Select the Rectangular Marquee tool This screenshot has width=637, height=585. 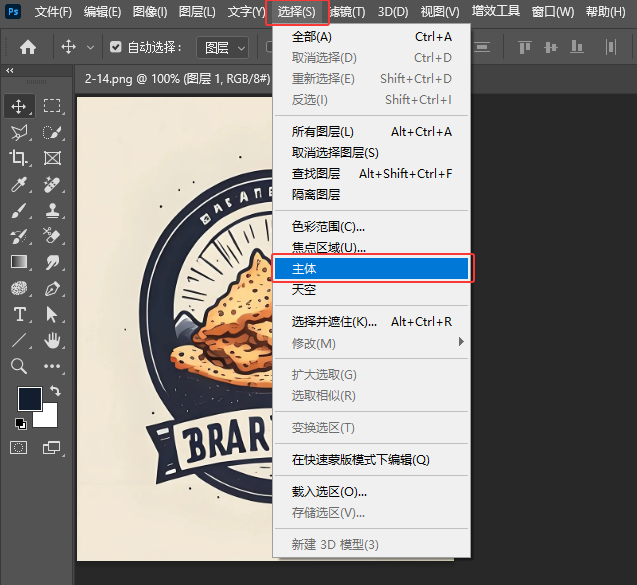(x=52, y=106)
